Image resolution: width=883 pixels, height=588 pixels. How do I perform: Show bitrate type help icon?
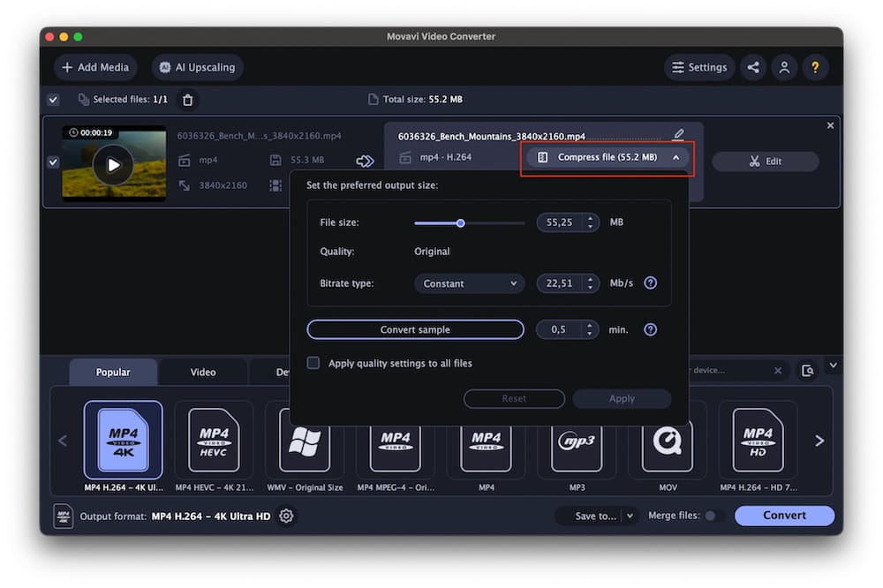(650, 283)
